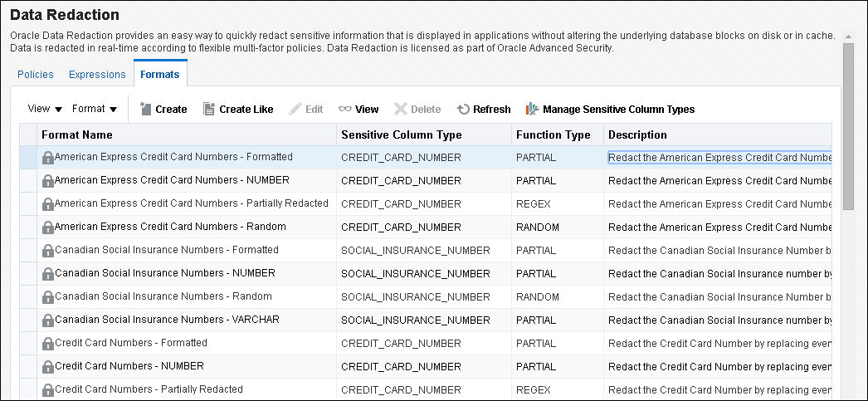The image size is (868, 401).
Task: Sort by Sensitive Column Type header
Action: click(x=402, y=134)
